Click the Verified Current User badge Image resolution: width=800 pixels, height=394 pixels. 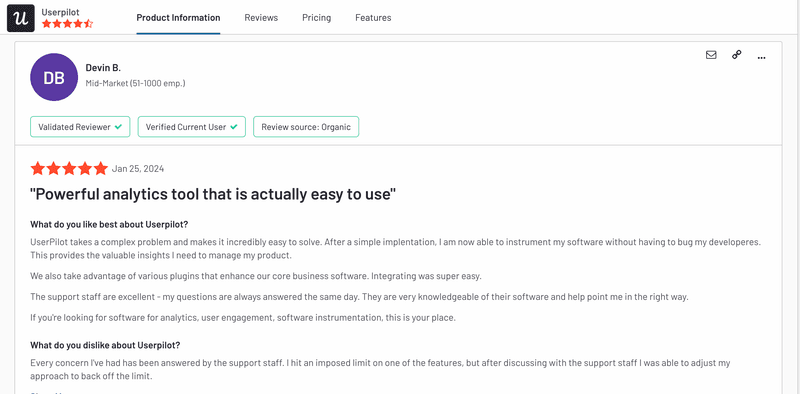(x=192, y=127)
